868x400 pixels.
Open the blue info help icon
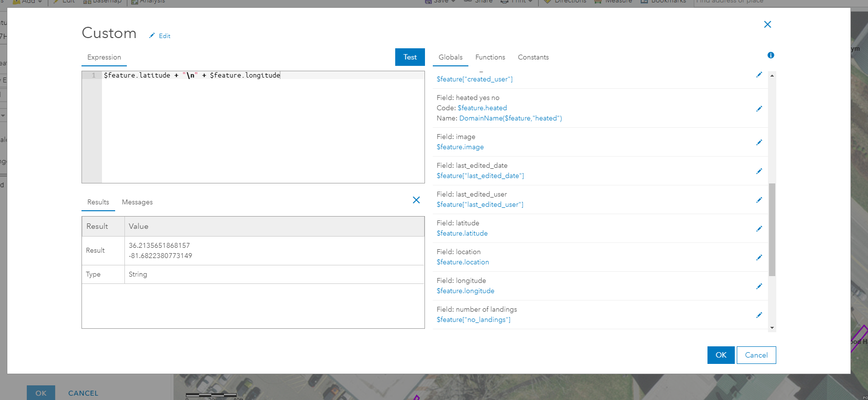[771, 55]
